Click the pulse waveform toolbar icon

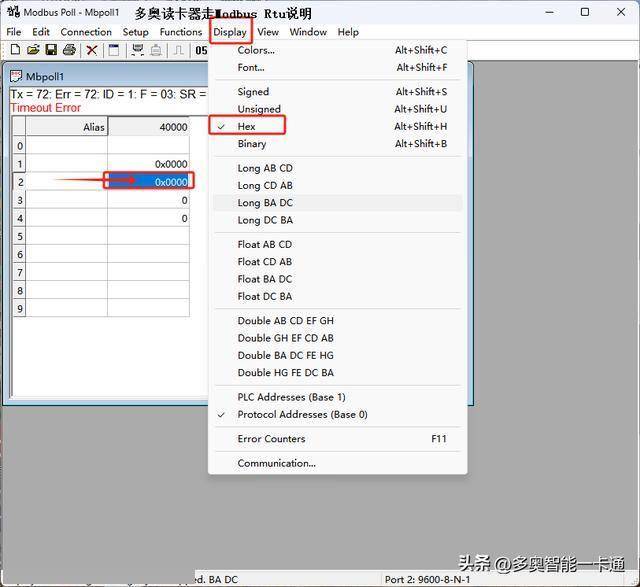pos(179,50)
